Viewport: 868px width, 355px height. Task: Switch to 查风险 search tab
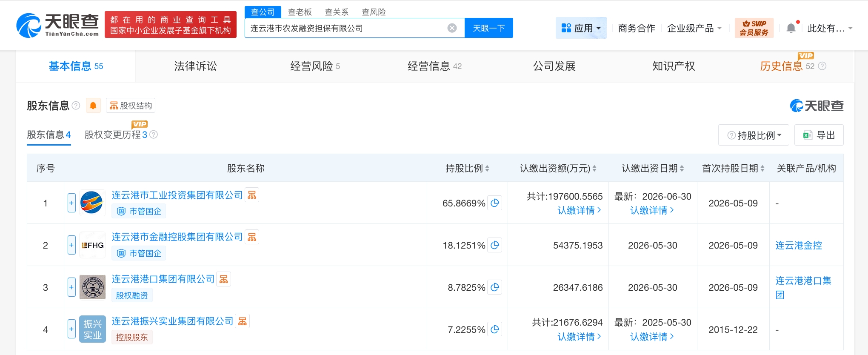pyautogui.click(x=374, y=12)
